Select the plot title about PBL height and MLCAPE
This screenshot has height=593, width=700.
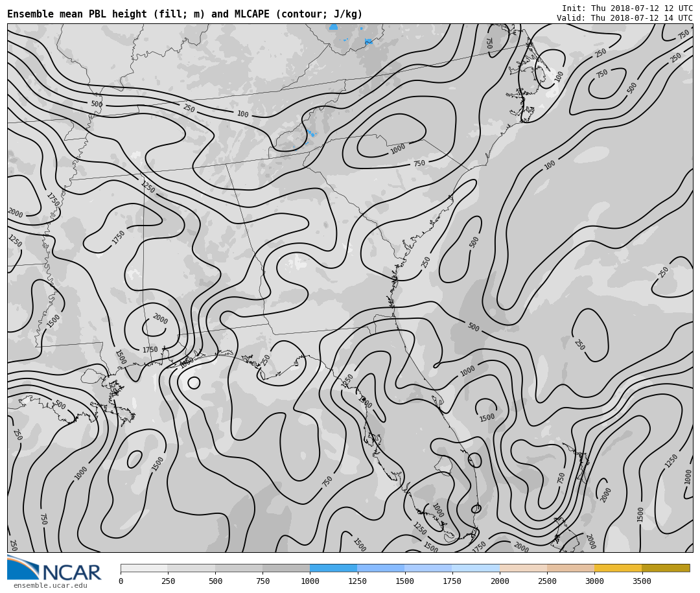coord(185,14)
